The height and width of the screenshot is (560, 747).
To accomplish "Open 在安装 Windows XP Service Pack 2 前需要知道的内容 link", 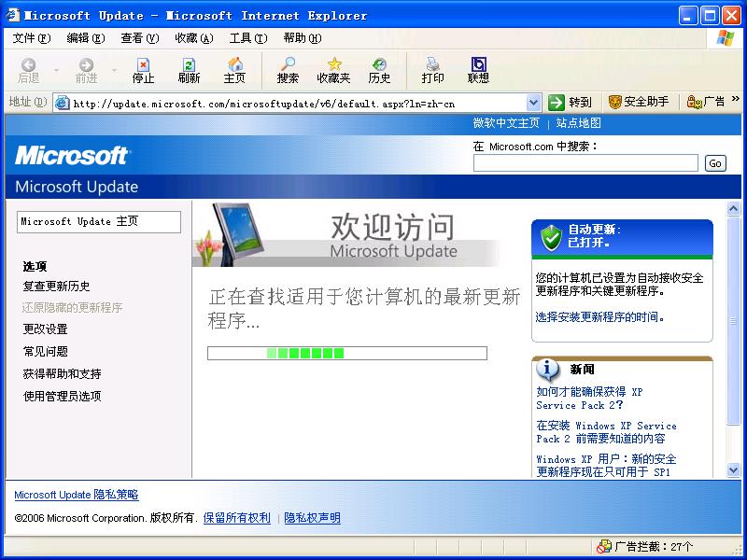I will tap(606, 432).
